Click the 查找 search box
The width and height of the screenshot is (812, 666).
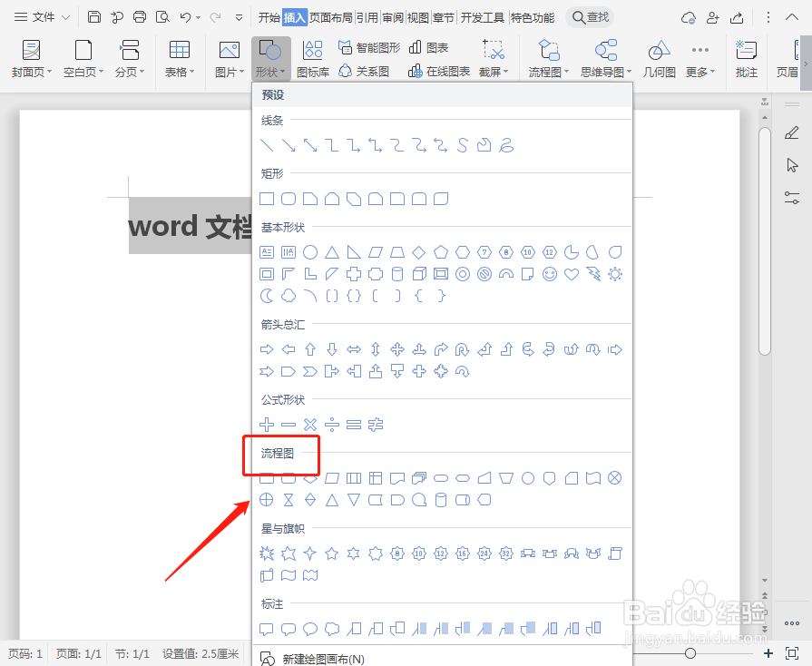590,17
